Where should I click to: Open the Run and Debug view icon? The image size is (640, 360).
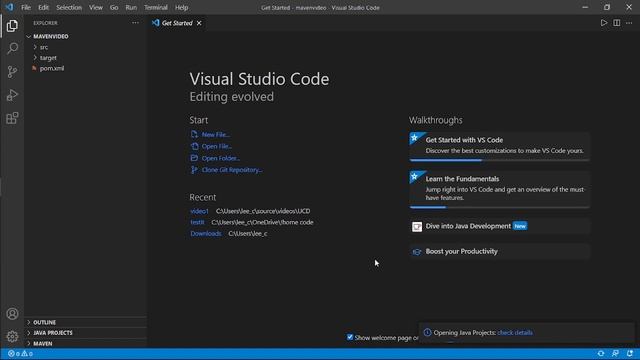coord(12,95)
